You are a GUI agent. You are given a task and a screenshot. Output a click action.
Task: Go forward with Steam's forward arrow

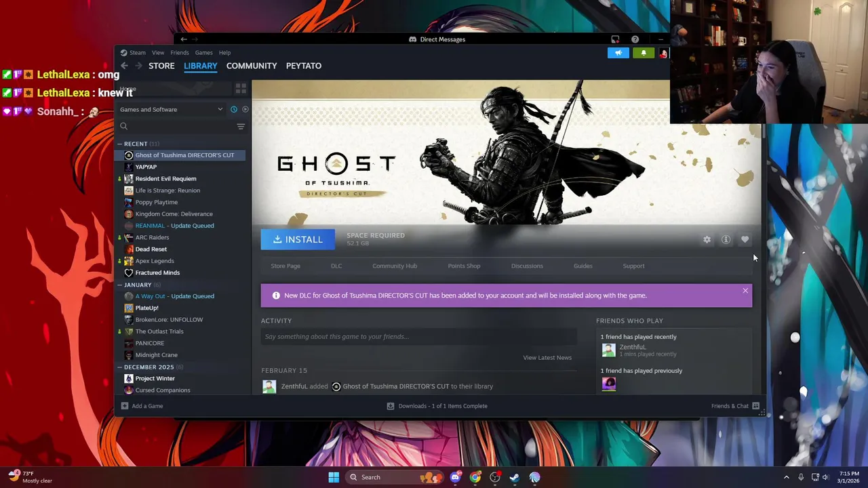pos(138,66)
